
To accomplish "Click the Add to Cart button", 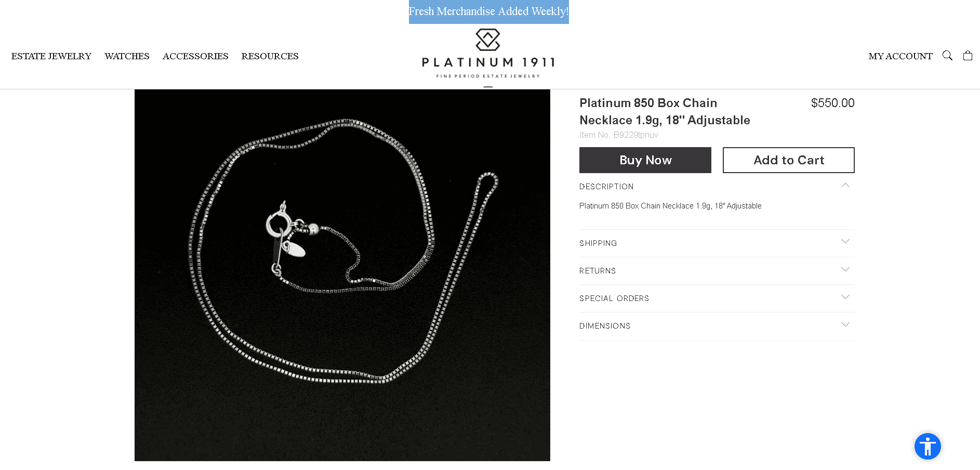I will (789, 160).
